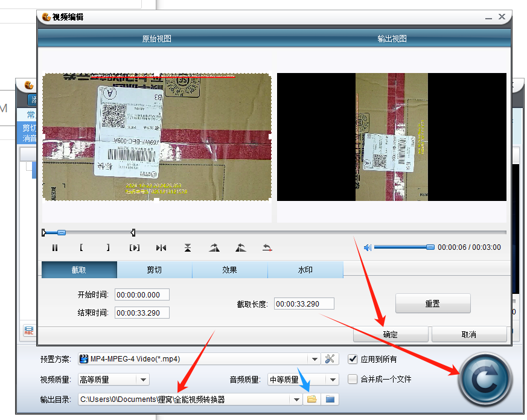
Task: Start conversion with round blue button
Action: [485, 380]
